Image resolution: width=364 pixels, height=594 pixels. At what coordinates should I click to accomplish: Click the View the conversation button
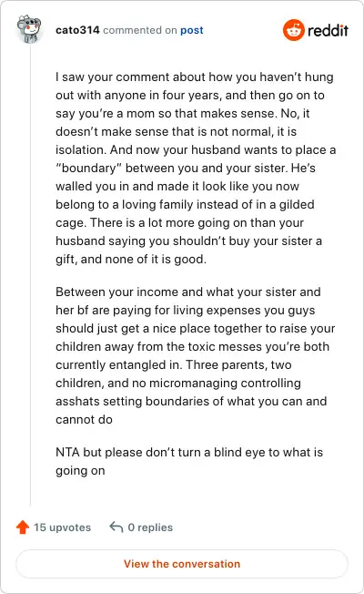coord(182,564)
